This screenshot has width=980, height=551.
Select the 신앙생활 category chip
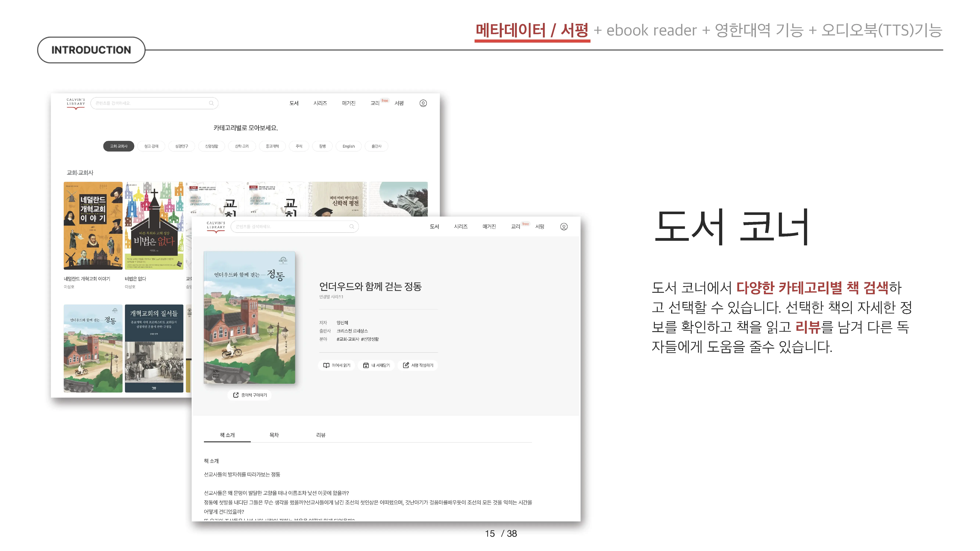pos(211,146)
